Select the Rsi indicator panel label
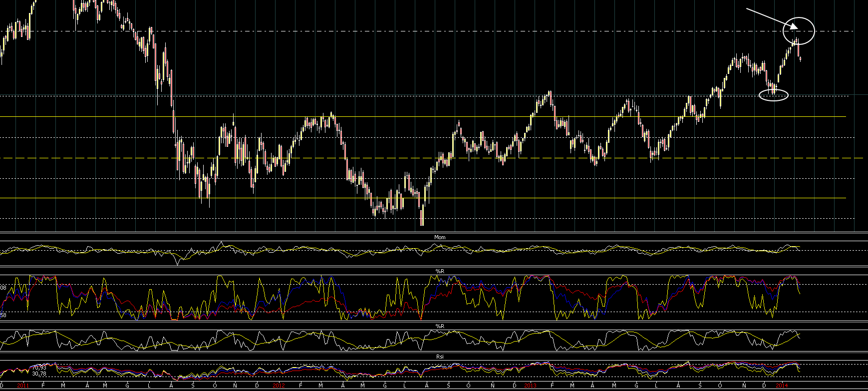Screen dimensions: 868x391 pyautogui.click(x=440, y=357)
